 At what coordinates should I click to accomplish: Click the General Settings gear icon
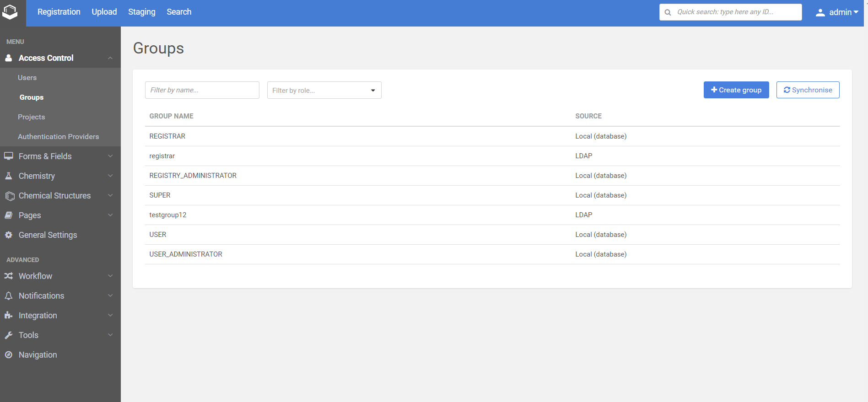[x=8, y=235]
